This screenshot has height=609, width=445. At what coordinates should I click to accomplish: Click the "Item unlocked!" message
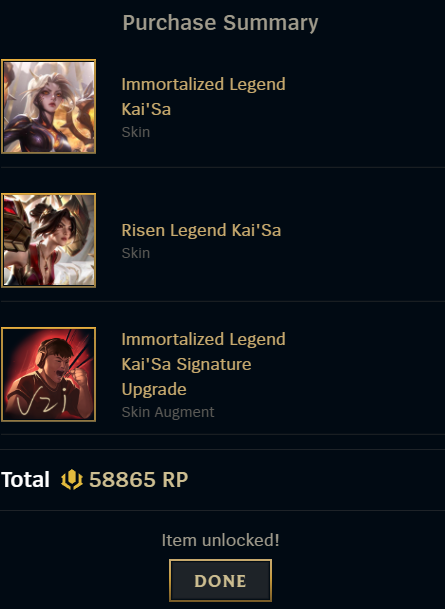tap(220, 540)
